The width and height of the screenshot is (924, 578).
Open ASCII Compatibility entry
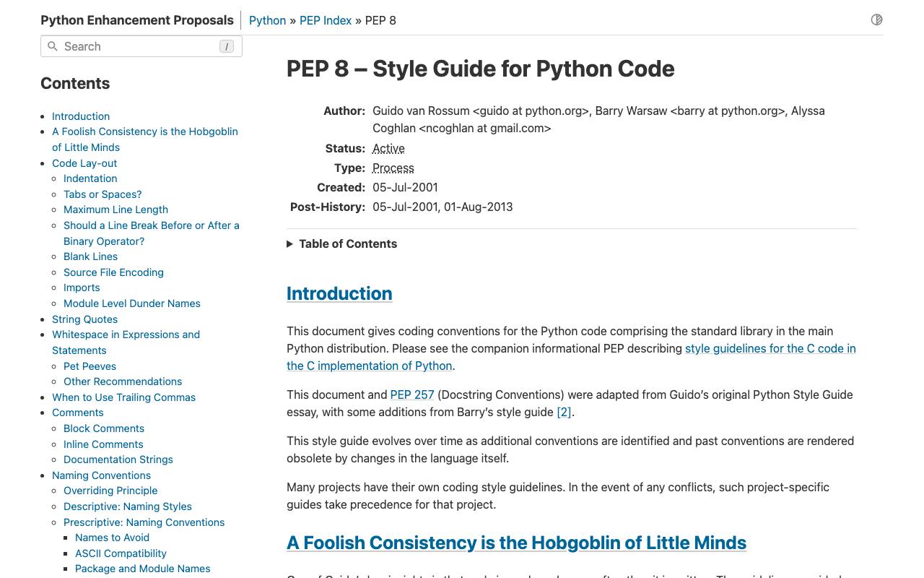[121, 553]
